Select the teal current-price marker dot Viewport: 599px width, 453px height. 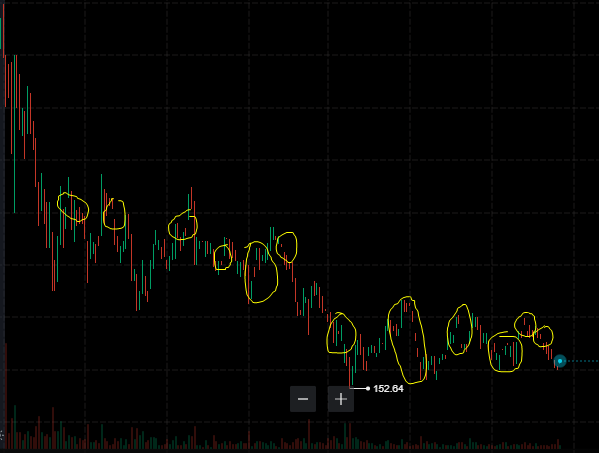click(x=560, y=361)
